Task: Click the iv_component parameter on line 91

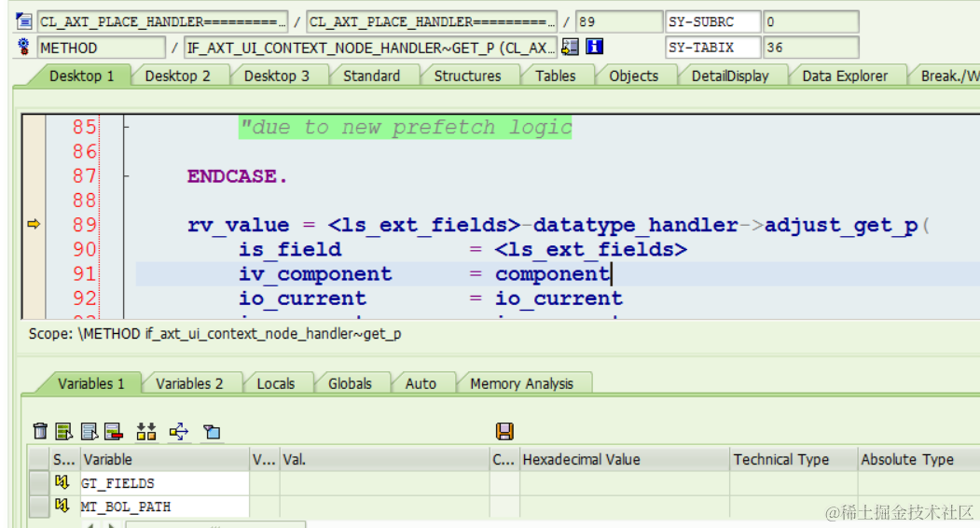Action: coord(315,274)
